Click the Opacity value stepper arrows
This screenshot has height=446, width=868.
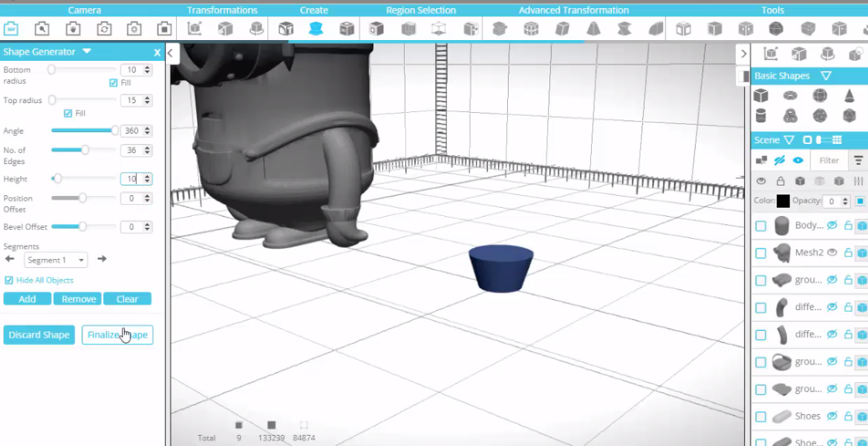(x=845, y=201)
